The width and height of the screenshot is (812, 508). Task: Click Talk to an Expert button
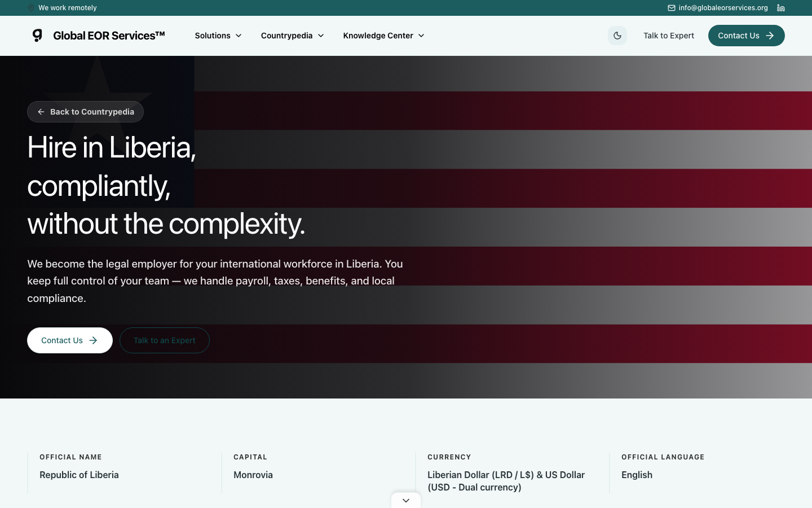point(165,340)
